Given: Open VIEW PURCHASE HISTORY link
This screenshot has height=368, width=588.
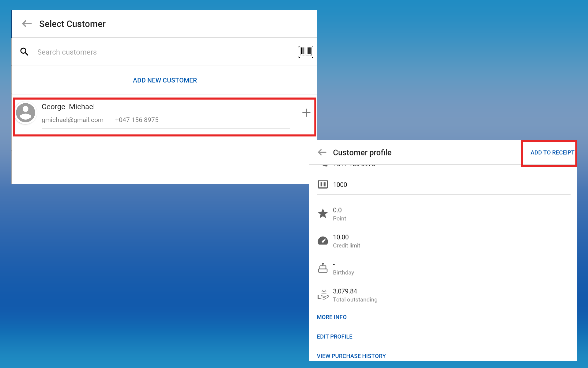Looking at the screenshot, I should point(351,356).
